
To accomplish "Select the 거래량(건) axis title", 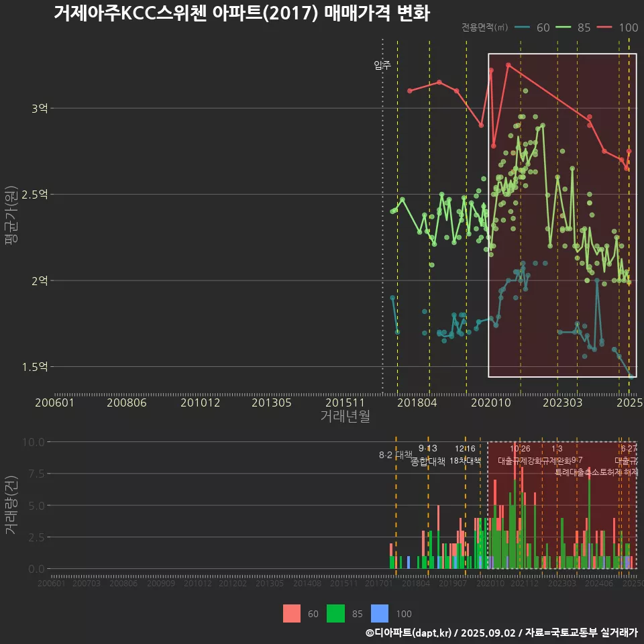I will [x=11, y=505].
